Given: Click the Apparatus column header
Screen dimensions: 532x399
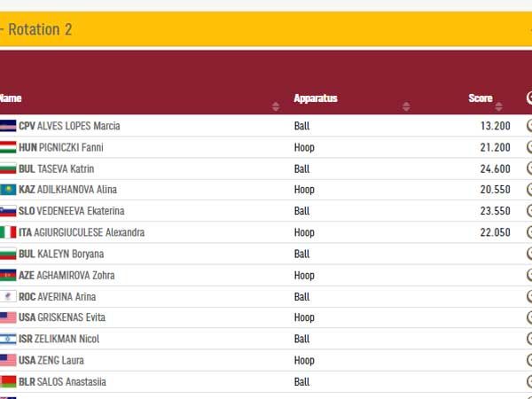Looking at the screenshot, I should pos(316,98).
